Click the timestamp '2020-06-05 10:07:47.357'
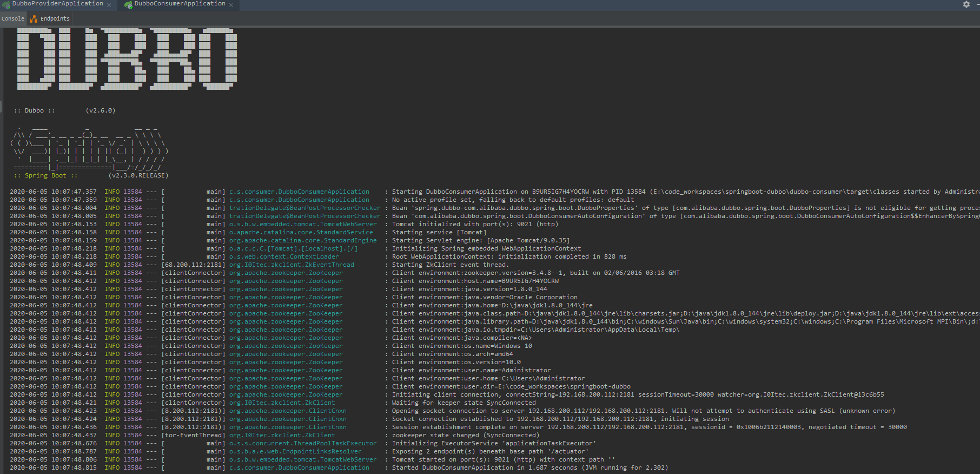The width and height of the screenshot is (980, 474). [x=53, y=192]
